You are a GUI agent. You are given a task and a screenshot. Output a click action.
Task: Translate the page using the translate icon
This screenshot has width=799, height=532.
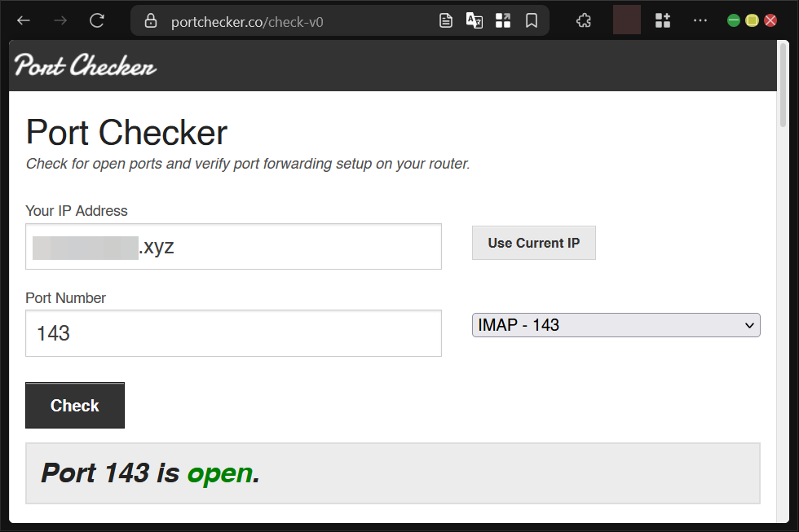coord(475,20)
